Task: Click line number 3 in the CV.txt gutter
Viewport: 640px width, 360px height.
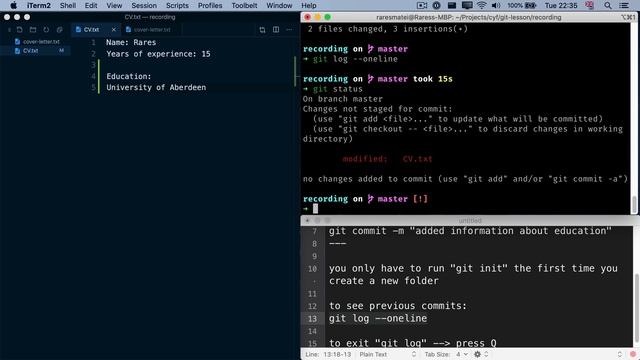Action: 93,65
